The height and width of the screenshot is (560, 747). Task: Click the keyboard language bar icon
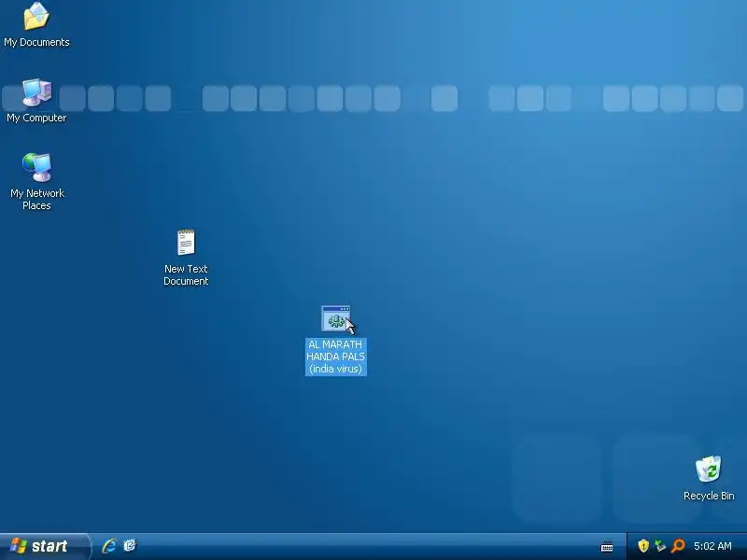606,546
